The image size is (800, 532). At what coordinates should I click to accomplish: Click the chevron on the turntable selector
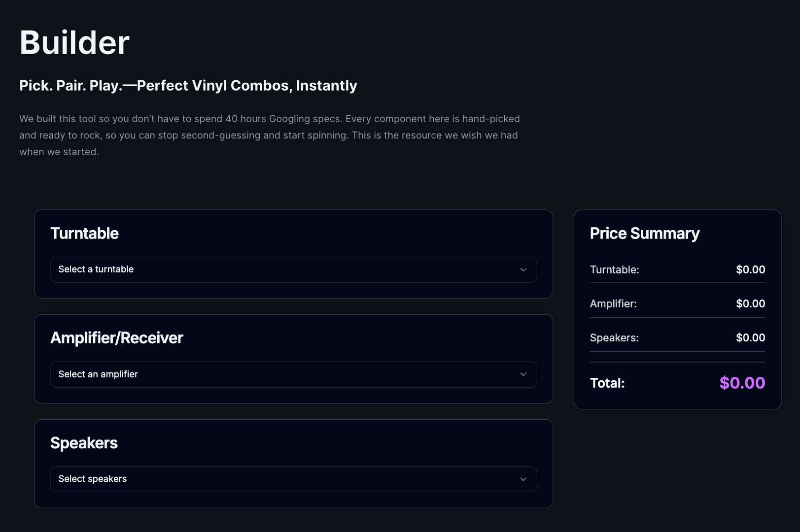coord(523,269)
